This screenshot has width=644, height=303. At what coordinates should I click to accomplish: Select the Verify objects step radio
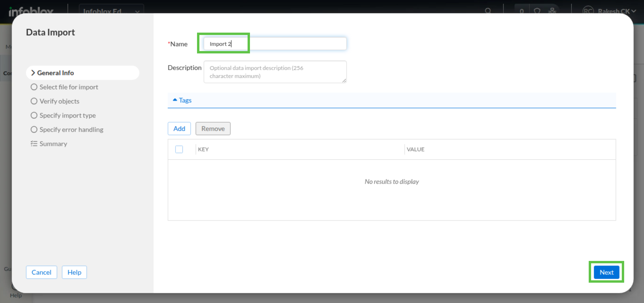34,101
